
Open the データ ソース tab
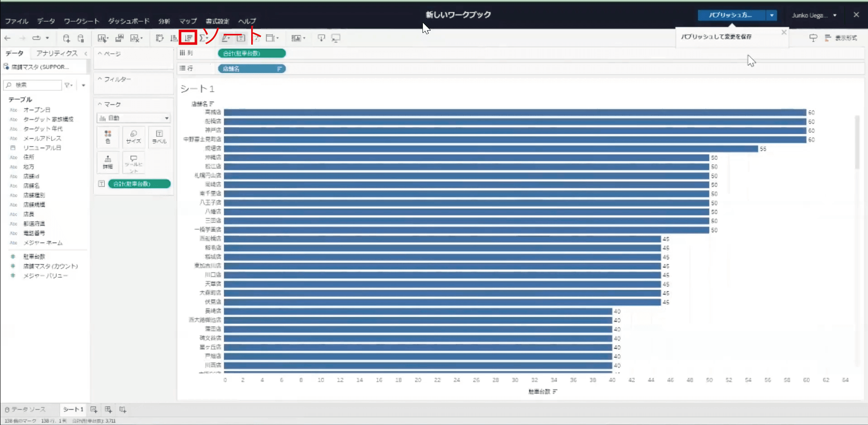tap(25, 409)
